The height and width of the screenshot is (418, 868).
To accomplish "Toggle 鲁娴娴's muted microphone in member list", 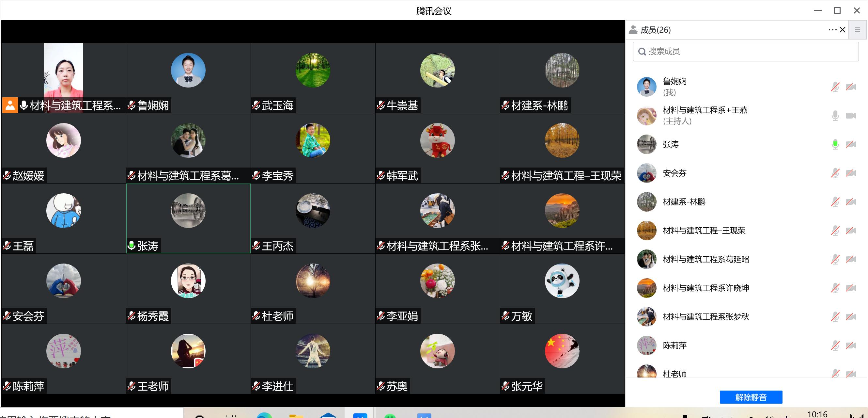I will (x=835, y=87).
